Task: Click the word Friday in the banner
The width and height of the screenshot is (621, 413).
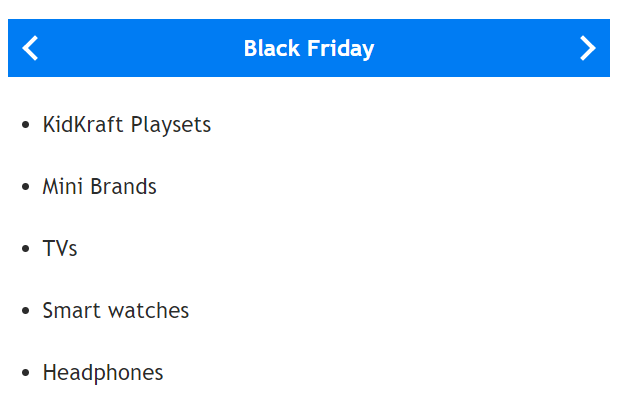Action: click(x=341, y=49)
